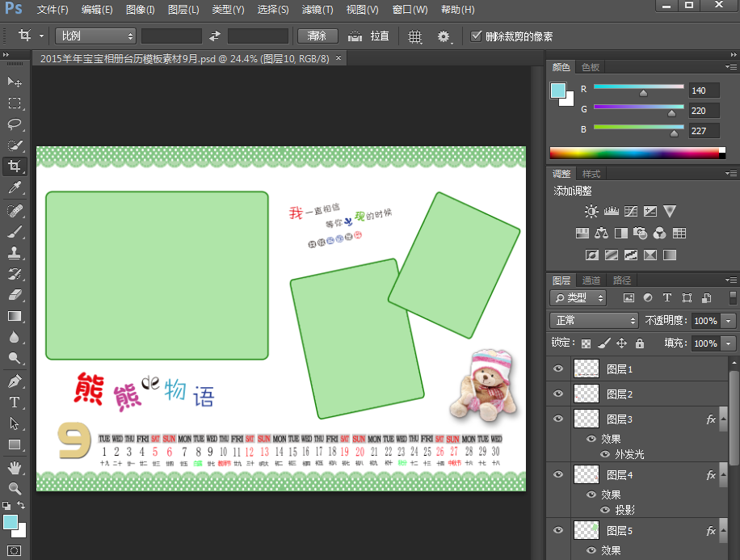This screenshot has width=740, height=560.
Task: Select the History Brush tool
Action: tap(15, 273)
